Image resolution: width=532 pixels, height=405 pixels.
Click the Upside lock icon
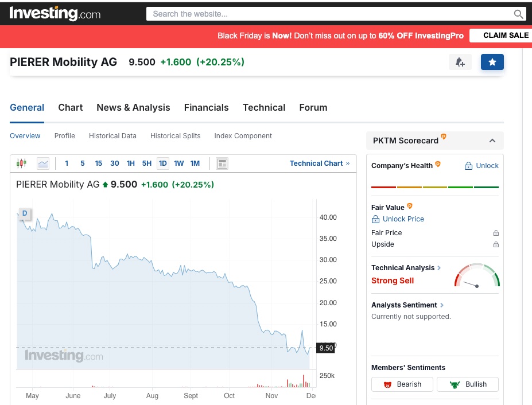496,244
